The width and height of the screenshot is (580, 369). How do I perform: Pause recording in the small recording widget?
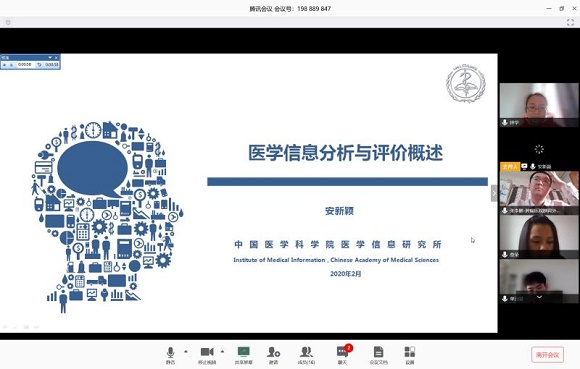(x=11, y=65)
